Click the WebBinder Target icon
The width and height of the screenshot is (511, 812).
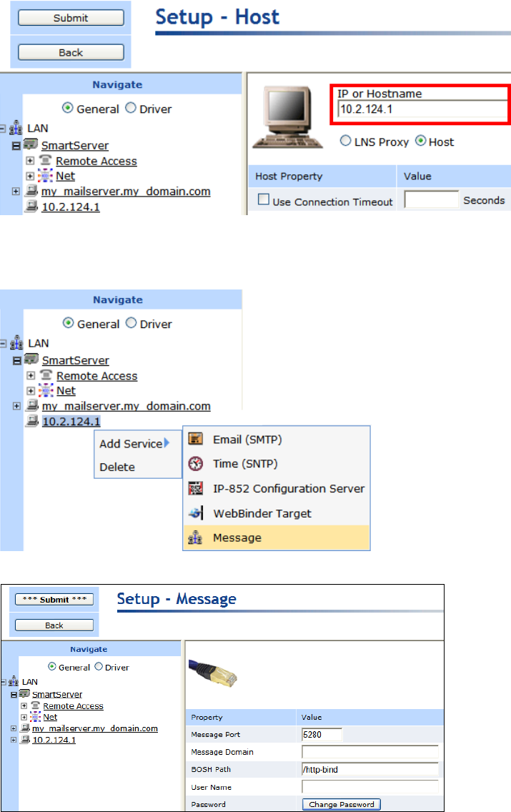196,513
